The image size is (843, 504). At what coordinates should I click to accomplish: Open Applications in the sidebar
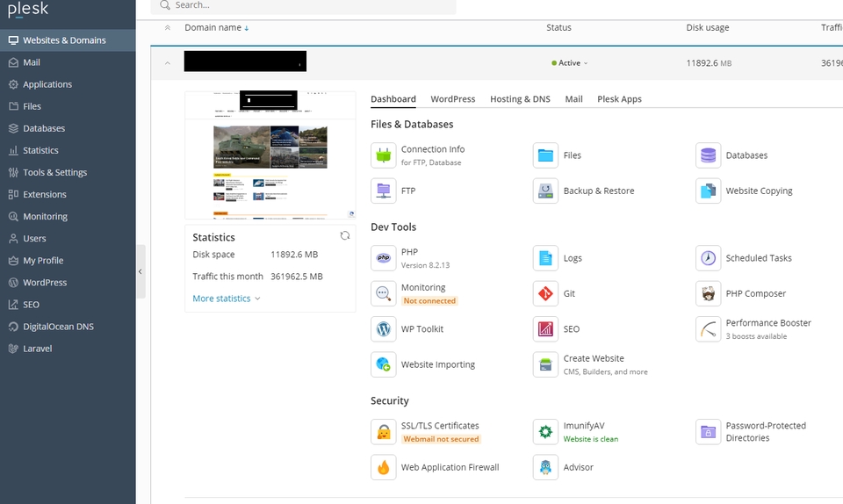[68, 84]
